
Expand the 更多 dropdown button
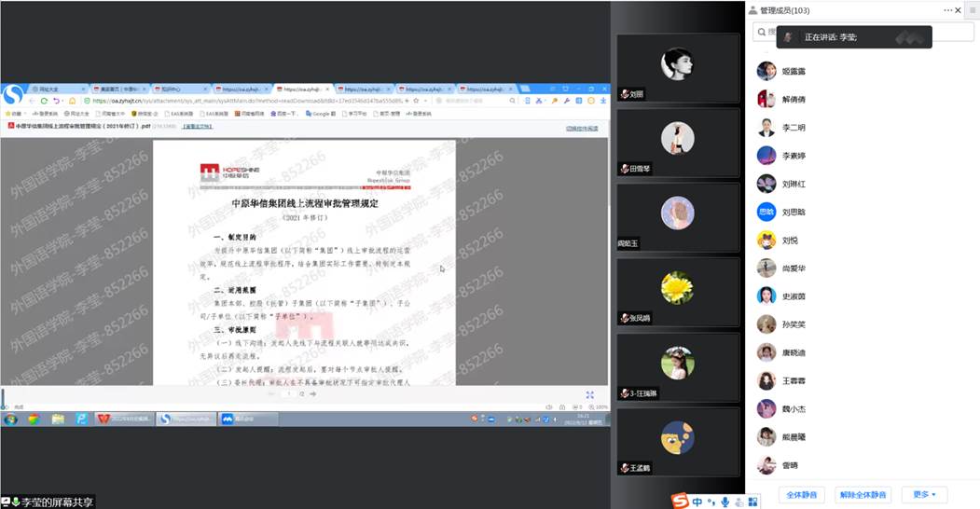coord(924,494)
